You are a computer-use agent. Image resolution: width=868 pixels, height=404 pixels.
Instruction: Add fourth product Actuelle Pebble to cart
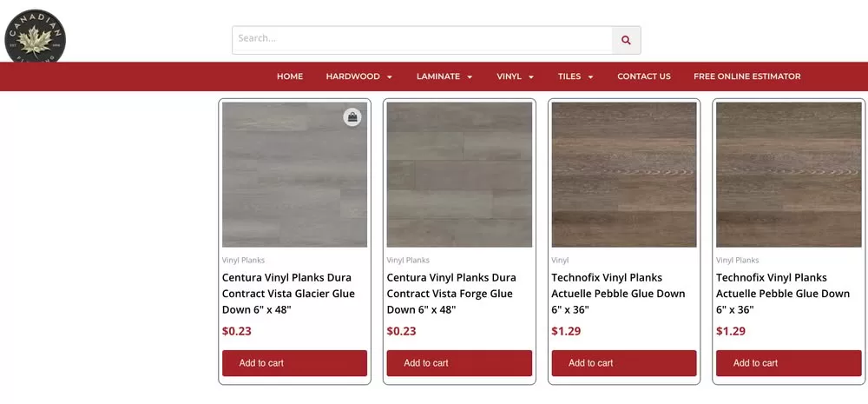[x=789, y=363]
